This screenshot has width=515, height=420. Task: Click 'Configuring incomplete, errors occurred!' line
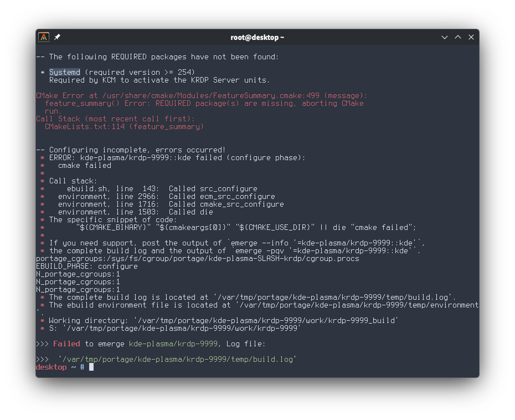(x=131, y=150)
